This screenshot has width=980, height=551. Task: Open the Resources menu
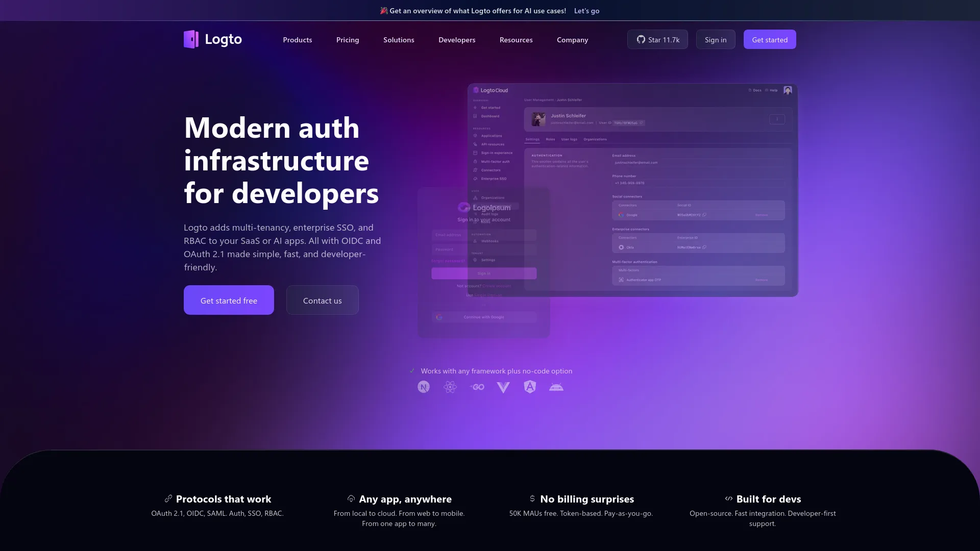pos(516,40)
